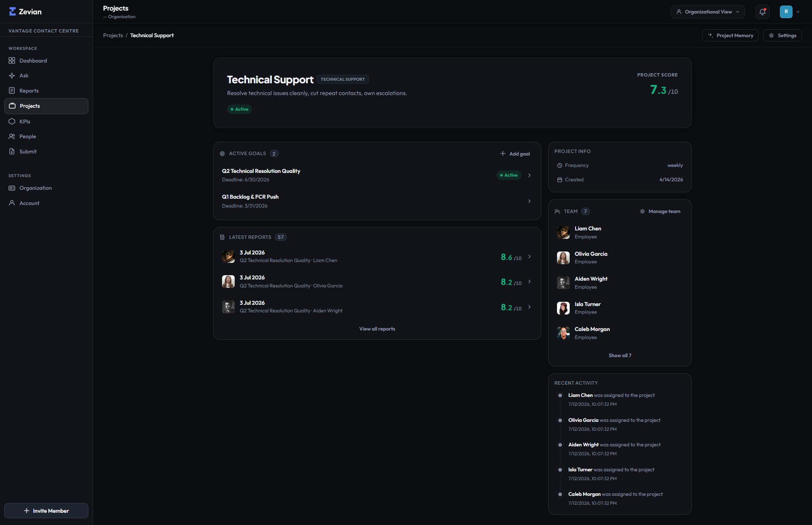
Task: Click the Created calendar icon
Action: pos(560,180)
